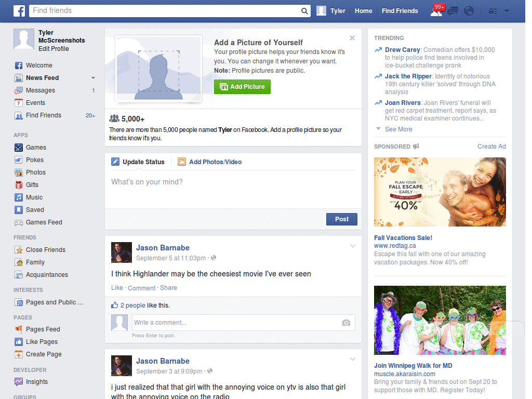The width and height of the screenshot is (532, 399).
Task: Click the green Add Picture button
Action: point(242,87)
